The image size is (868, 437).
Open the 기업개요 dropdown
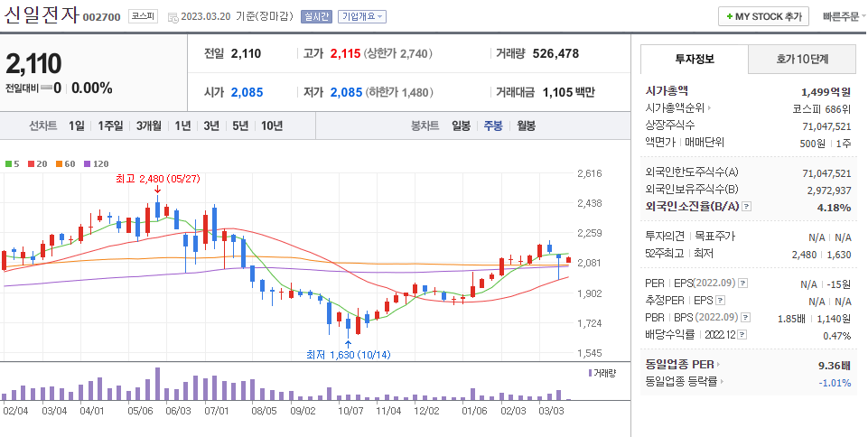click(362, 16)
